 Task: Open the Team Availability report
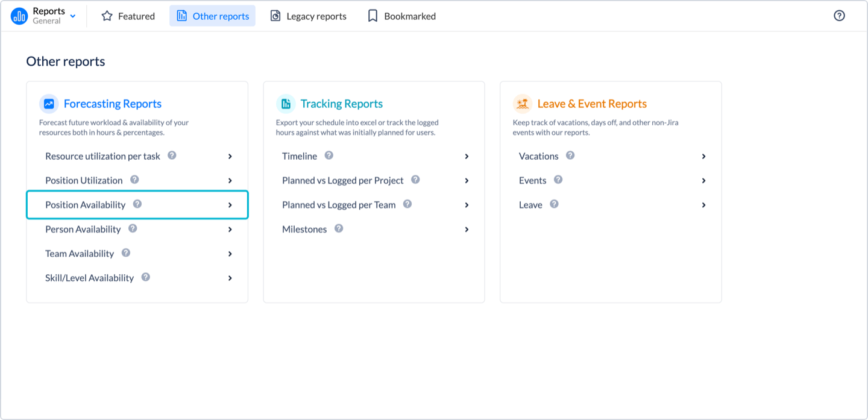point(80,254)
